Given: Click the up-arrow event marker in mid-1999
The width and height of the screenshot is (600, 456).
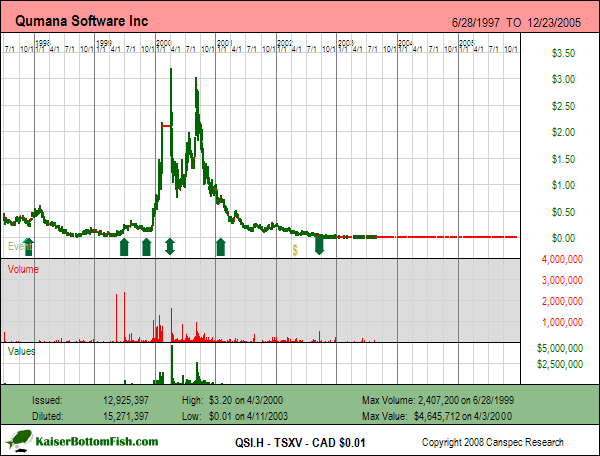Looking at the screenshot, I should (x=124, y=247).
